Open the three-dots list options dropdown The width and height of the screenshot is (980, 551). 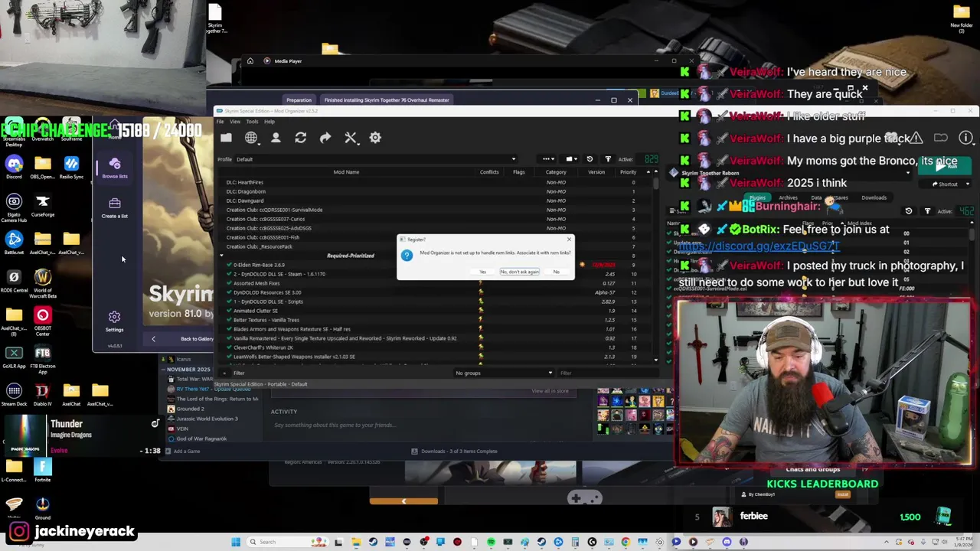coord(548,159)
